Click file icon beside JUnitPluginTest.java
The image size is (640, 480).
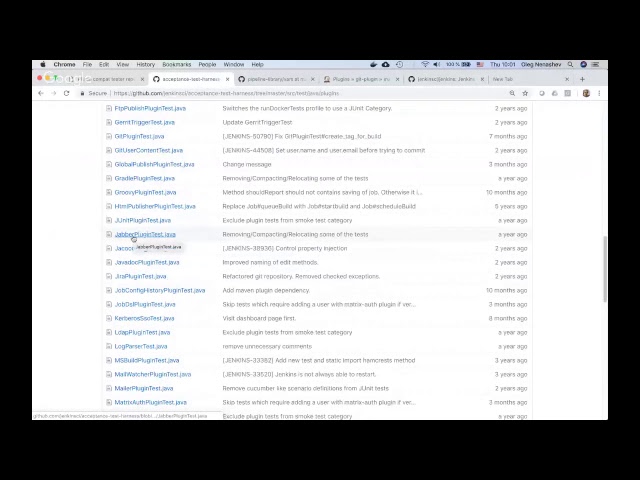[x=109, y=220]
